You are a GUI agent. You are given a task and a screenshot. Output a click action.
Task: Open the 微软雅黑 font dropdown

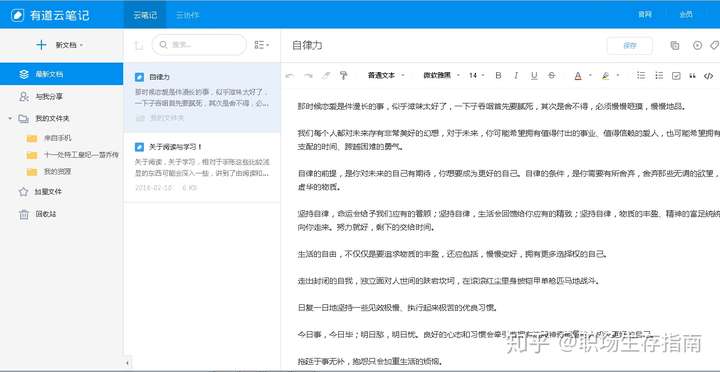tap(441, 76)
